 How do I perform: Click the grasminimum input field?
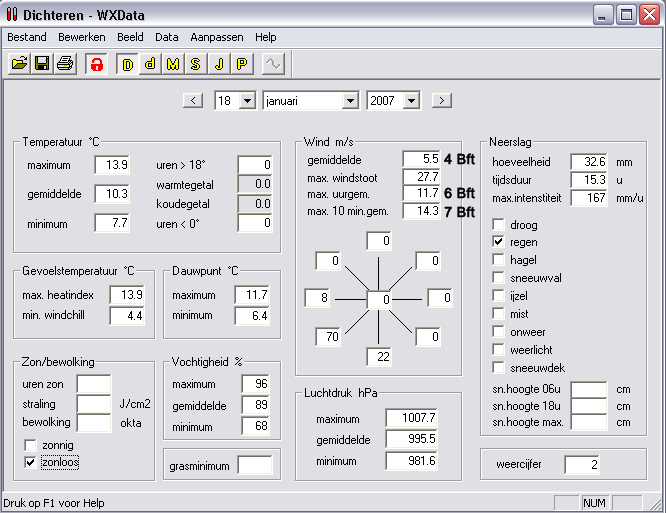coord(255,465)
